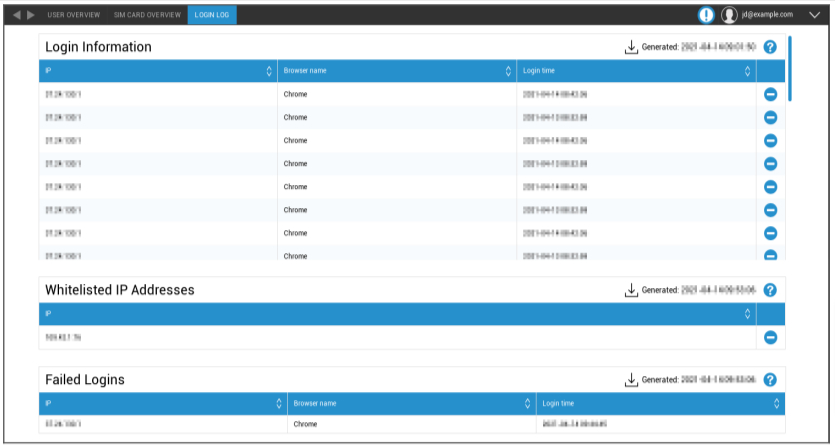Download the Whitelisted IP Addresses list
The height and width of the screenshot is (446, 835).
click(x=631, y=290)
